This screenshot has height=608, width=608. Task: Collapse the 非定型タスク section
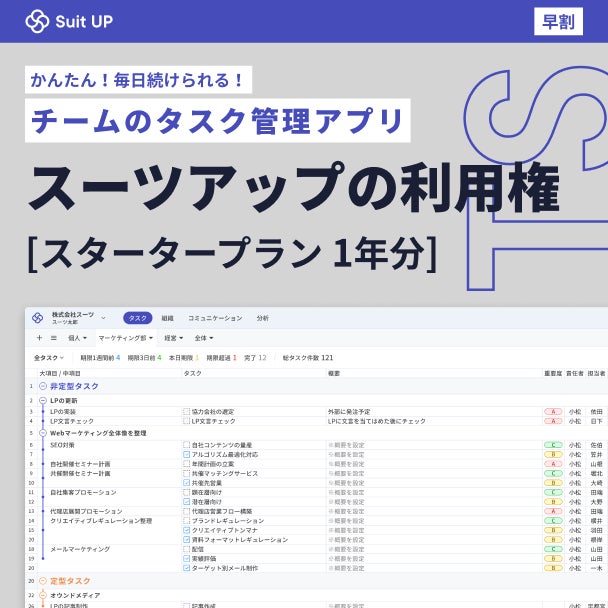click(x=43, y=386)
